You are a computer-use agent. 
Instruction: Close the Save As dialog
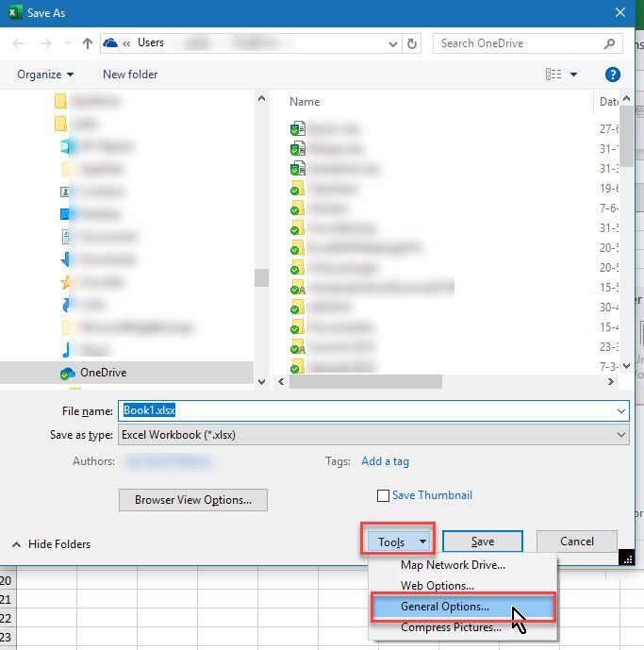click(x=620, y=13)
